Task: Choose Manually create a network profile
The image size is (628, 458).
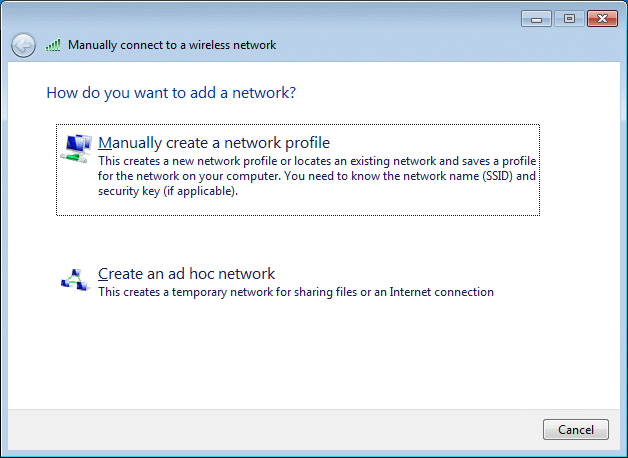Action: pos(298,170)
